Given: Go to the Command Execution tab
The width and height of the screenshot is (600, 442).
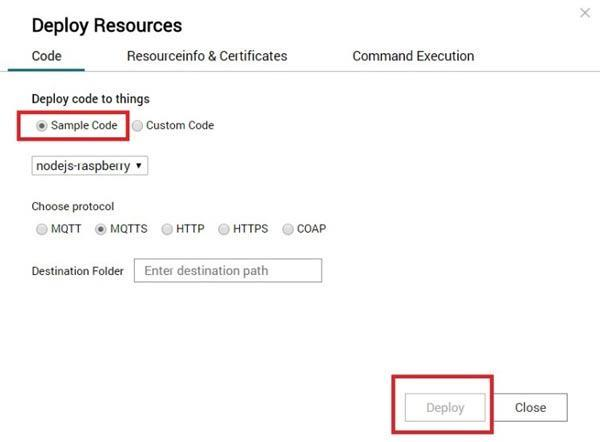Looking at the screenshot, I should tap(413, 56).
